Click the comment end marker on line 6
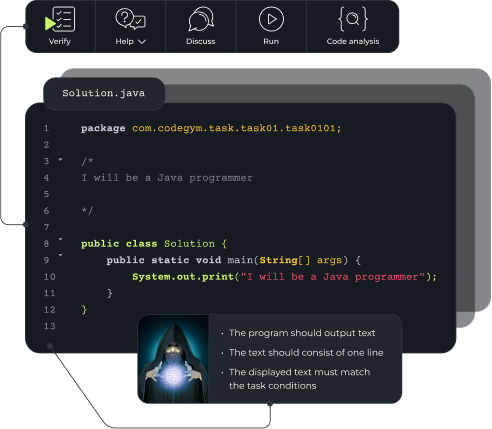 tap(87, 211)
